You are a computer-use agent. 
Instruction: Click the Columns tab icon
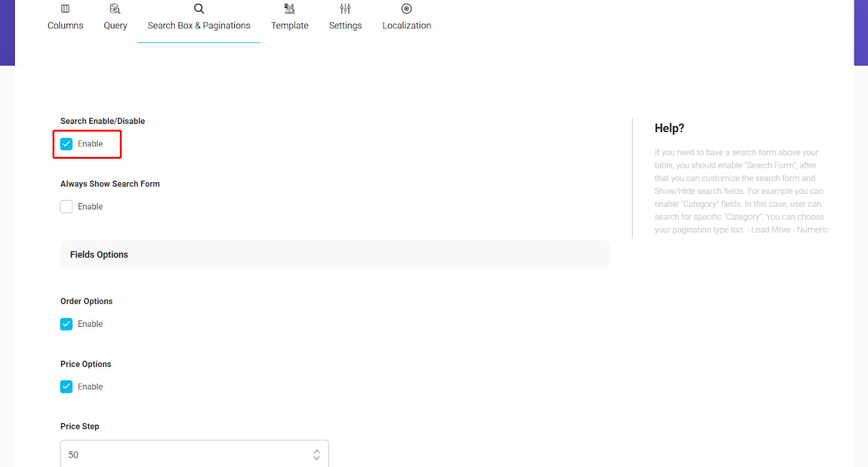click(65, 9)
